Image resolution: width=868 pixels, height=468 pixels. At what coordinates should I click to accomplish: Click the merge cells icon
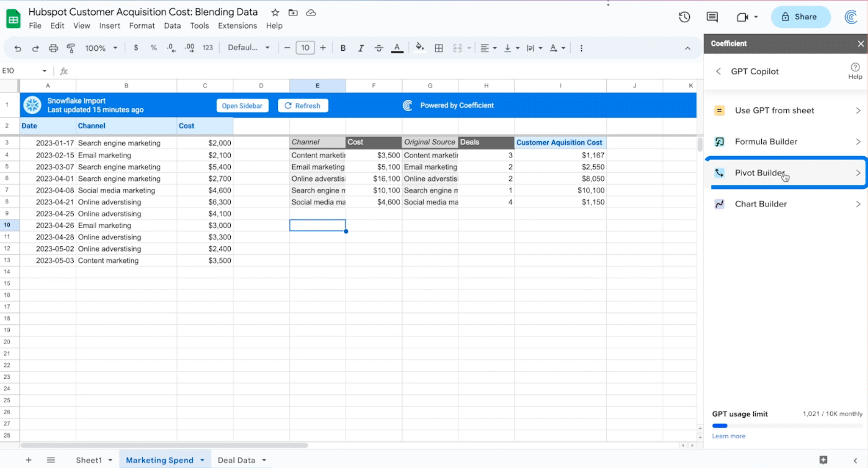[x=458, y=48]
